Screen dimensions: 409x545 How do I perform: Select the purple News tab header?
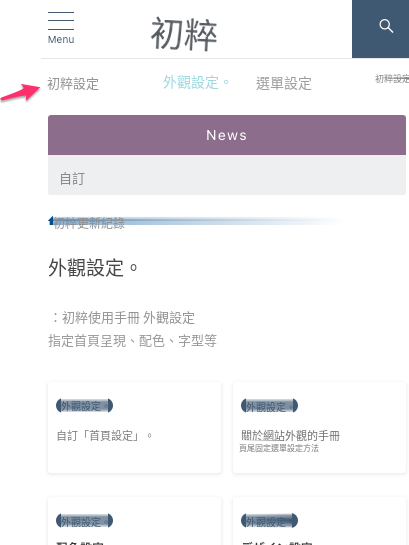[x=227, y=135]
